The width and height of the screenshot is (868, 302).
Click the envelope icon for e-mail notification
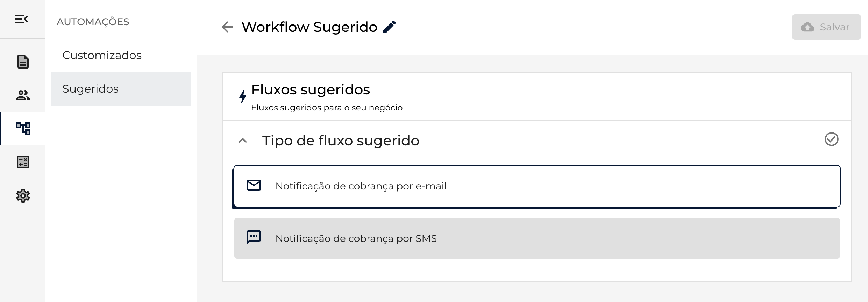pyautogui.click(x=254, y=186)
